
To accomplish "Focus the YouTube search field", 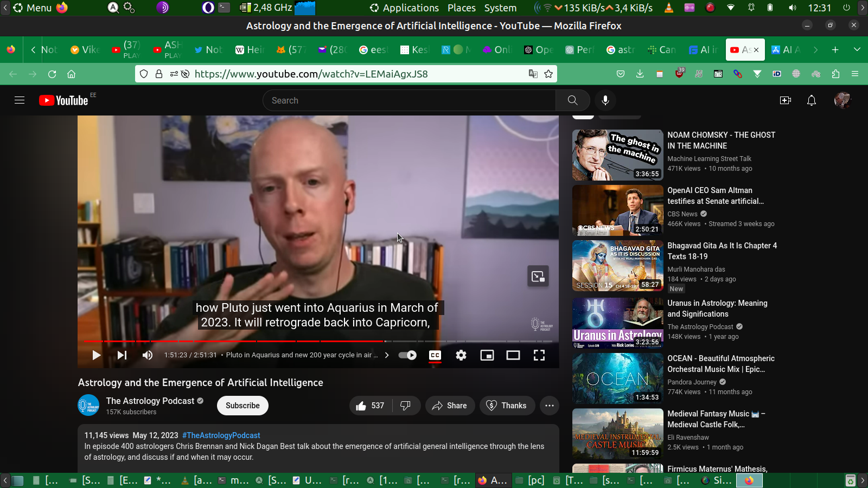I will 410,100.
